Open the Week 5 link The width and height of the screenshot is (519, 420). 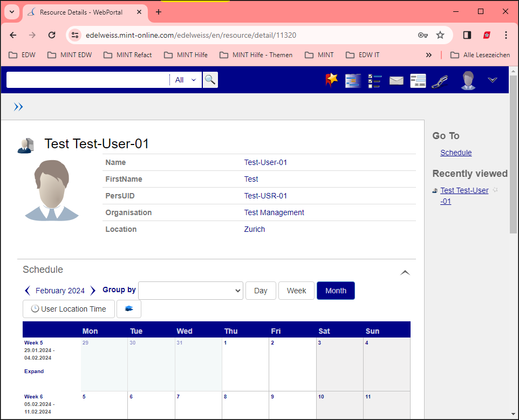[x=33, y=342]
